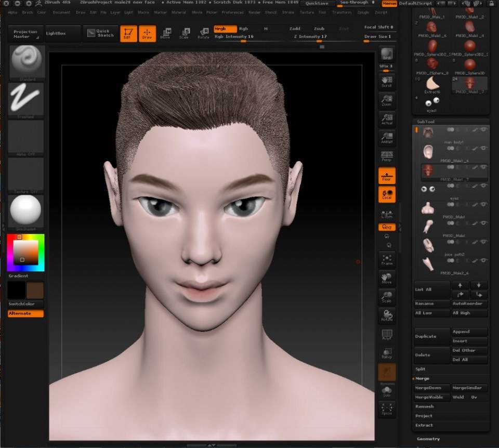Viewport: 499px width, 448px height.
Task: Click SwitchColor button
Action: 25,304
